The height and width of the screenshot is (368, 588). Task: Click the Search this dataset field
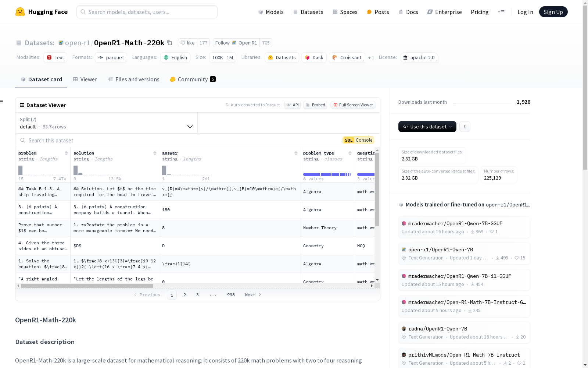click(180, 140)
